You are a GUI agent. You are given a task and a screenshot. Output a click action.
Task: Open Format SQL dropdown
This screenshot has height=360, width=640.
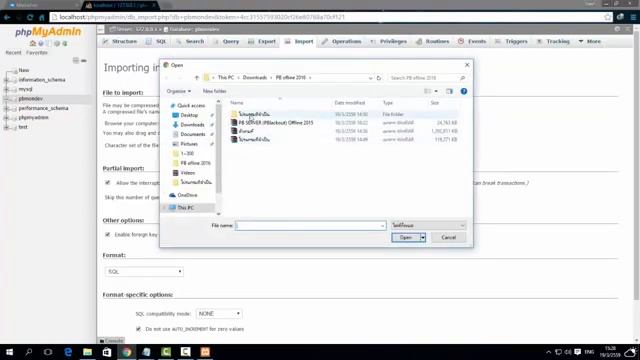(x=144, y=271)
